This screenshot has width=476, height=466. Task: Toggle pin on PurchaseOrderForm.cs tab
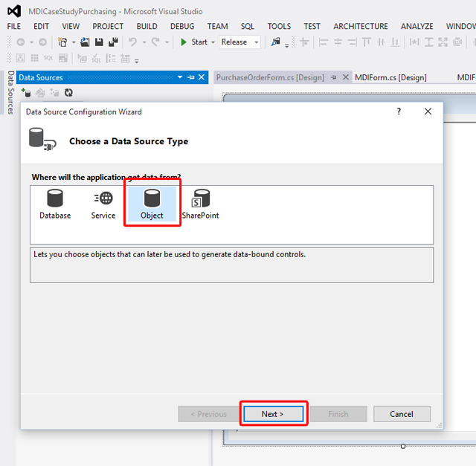pos(334,77)
